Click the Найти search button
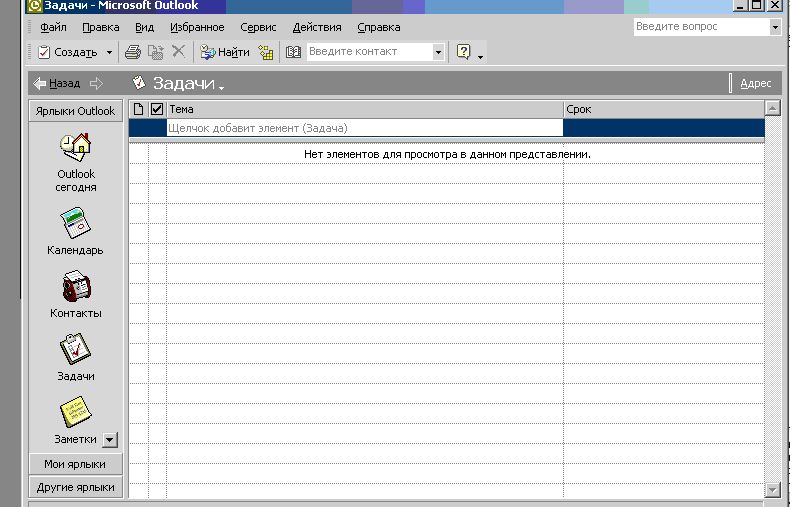790x507 pixels. pyautogui.click(x=225, y=52)
